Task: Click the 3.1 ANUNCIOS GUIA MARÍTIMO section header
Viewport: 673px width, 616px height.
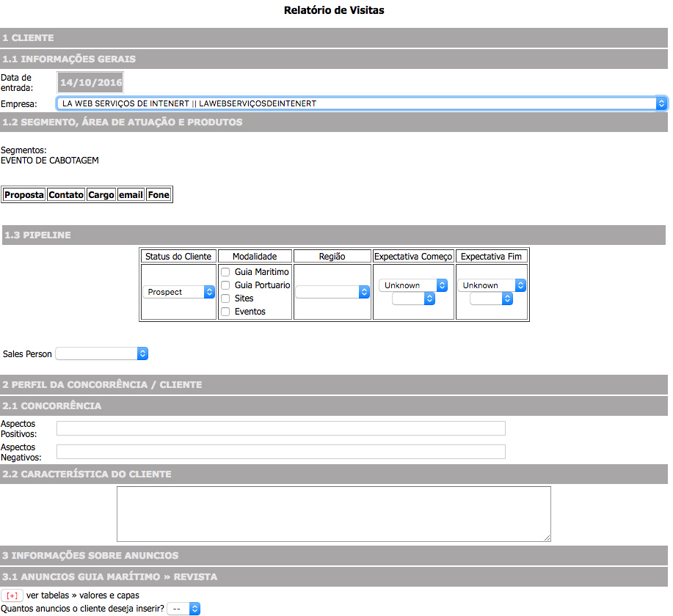Action: (334, 576)
